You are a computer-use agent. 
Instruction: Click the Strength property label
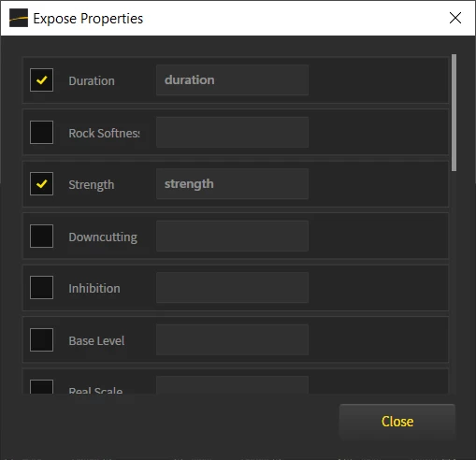coord(92,185)
